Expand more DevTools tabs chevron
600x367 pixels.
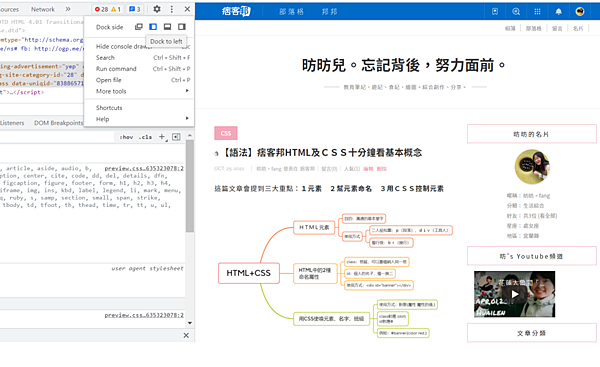(68, 9)
